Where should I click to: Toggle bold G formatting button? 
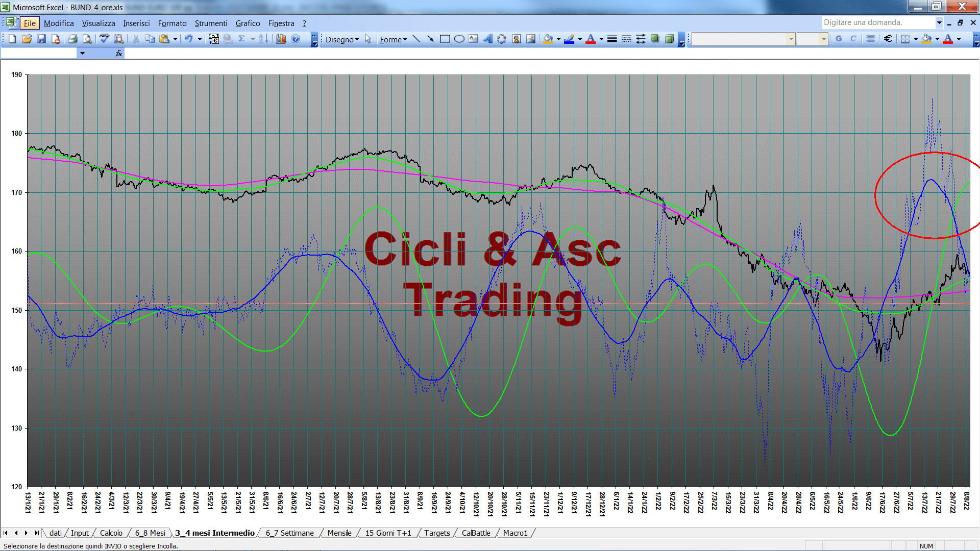839,39
